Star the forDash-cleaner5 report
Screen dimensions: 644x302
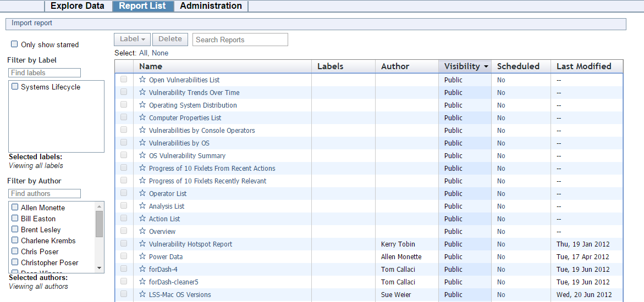point(142,281)
